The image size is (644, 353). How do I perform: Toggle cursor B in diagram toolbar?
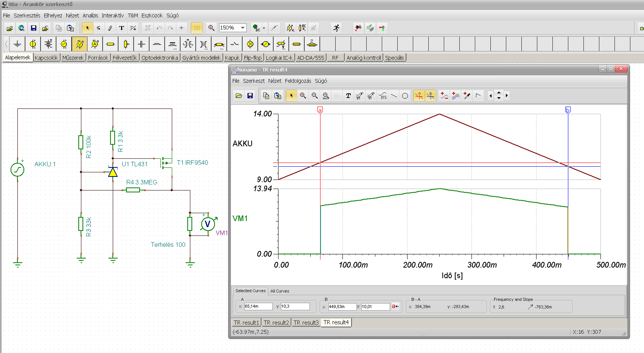431,96
